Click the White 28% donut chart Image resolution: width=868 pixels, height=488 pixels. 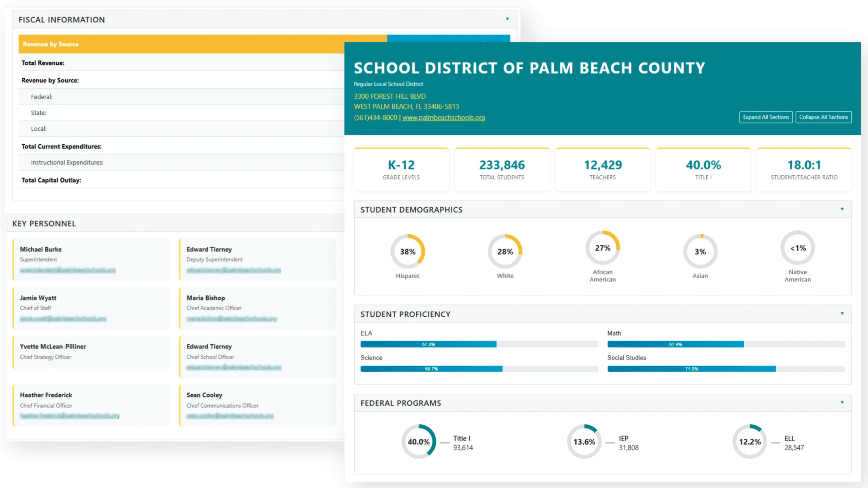(x=505, y=252)
